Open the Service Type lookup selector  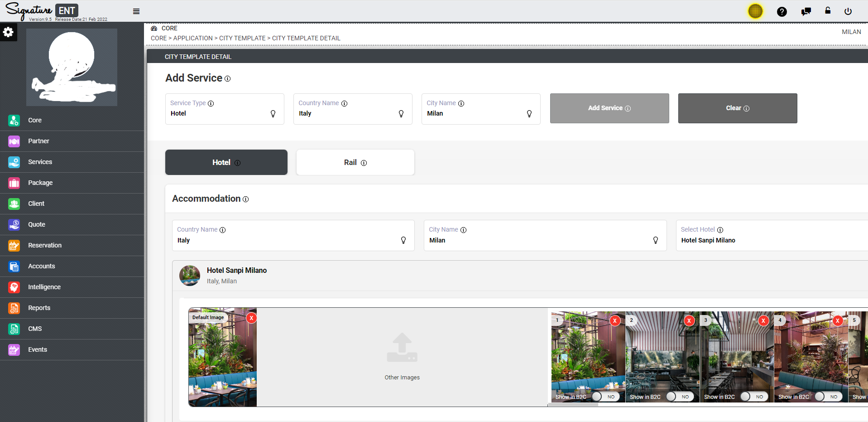point(273,114)
